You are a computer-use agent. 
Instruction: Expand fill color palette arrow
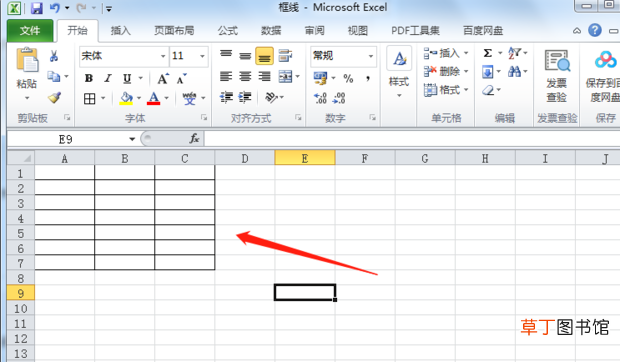click(139, 98)
